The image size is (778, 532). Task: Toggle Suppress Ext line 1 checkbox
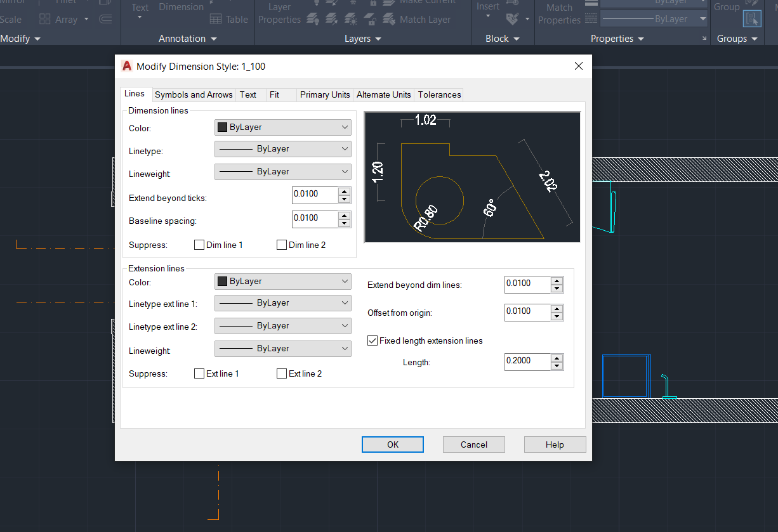click(199, 373)
